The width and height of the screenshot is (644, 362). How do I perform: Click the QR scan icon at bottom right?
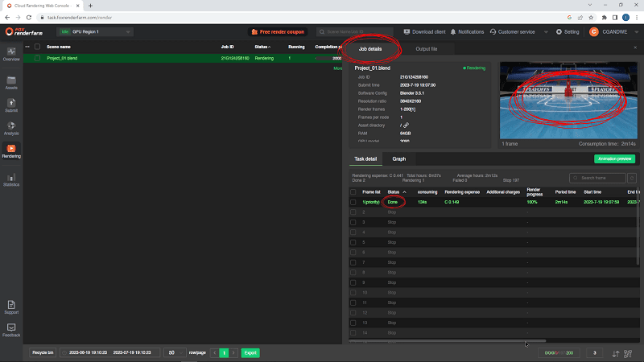628,353
